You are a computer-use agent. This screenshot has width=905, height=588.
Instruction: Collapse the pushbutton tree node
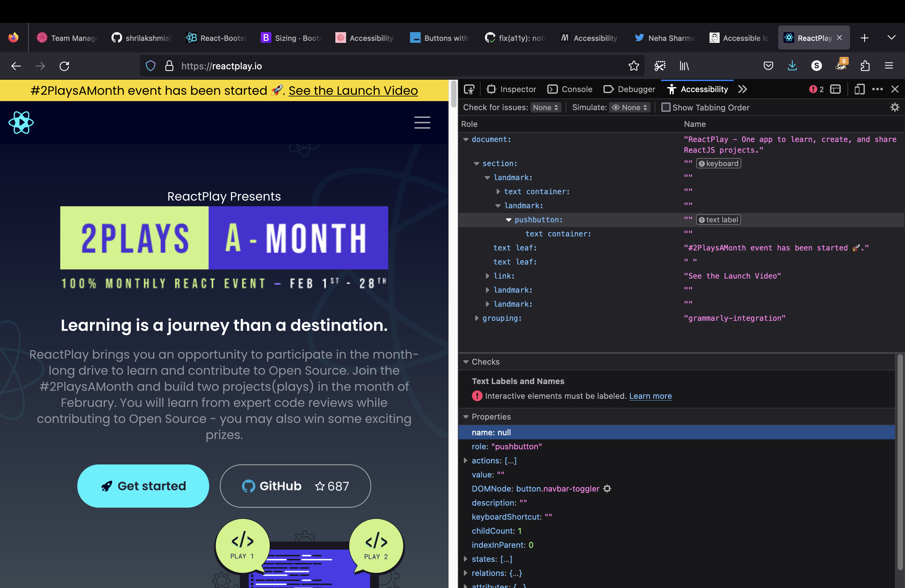coord(509,219)
